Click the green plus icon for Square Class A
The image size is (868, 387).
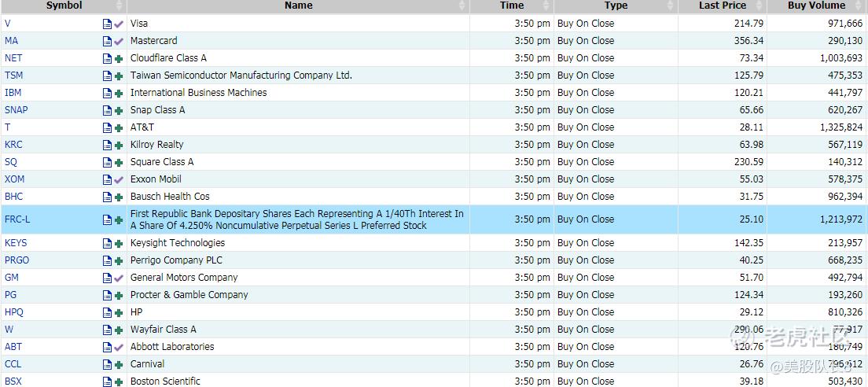click(119, 162)
